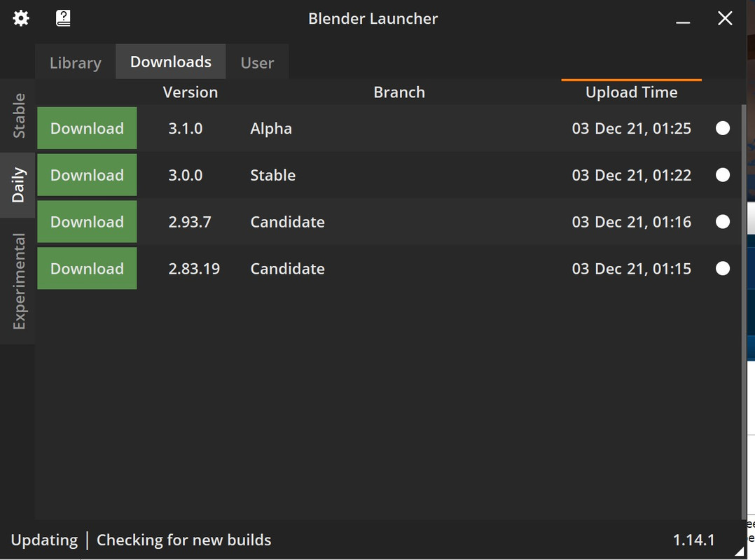Sort builds by Version column header
Image resolution: width=755 pixels, height=560 pixels.
click(191, 92)
